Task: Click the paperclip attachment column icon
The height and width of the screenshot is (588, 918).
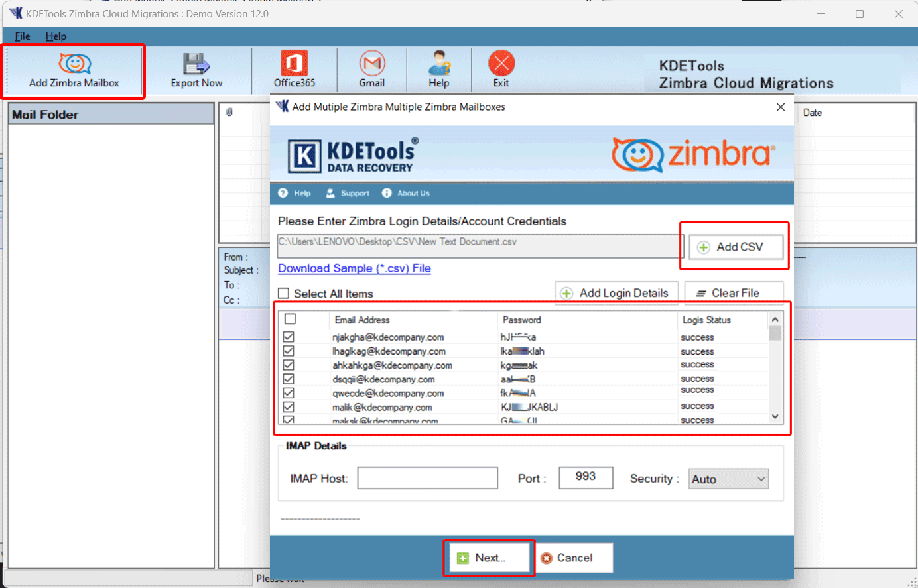Action: (229, 112)
